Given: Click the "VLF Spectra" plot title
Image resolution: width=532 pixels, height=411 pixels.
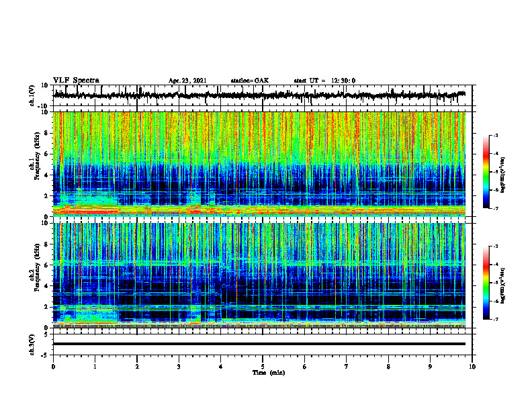Looking at the screenshot, I should (76, 81).
